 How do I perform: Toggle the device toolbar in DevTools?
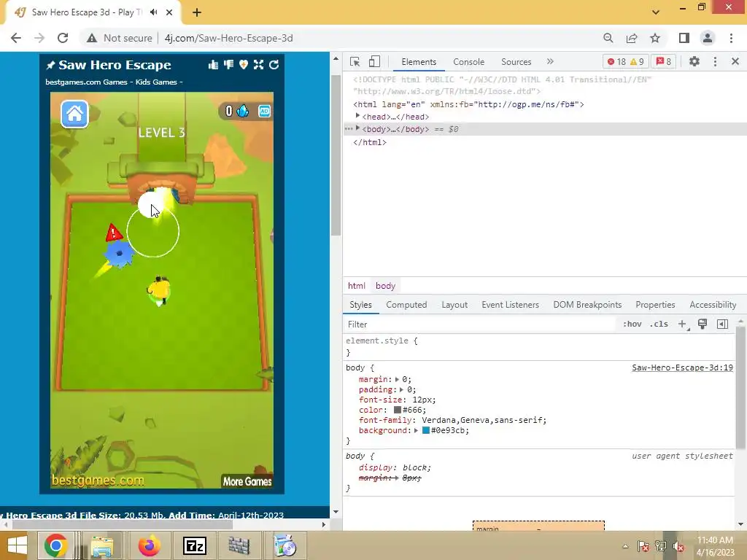pyautogui.click(x=374, y=61)
